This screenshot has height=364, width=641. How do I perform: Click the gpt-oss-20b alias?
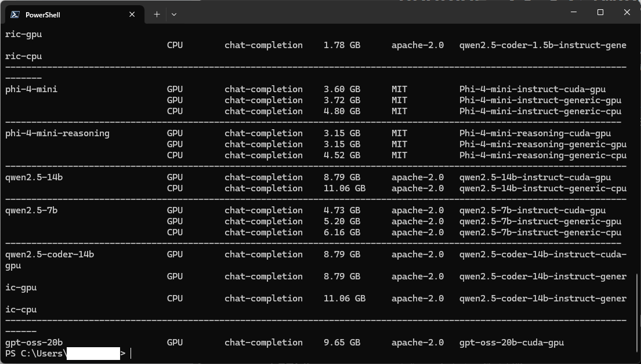(34, 343)
